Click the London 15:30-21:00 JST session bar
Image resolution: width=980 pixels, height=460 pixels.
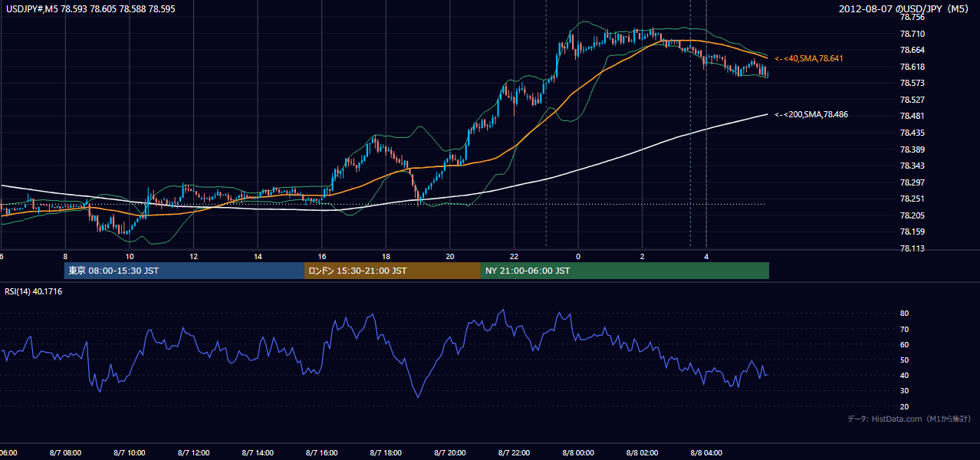tap(393, 271)
